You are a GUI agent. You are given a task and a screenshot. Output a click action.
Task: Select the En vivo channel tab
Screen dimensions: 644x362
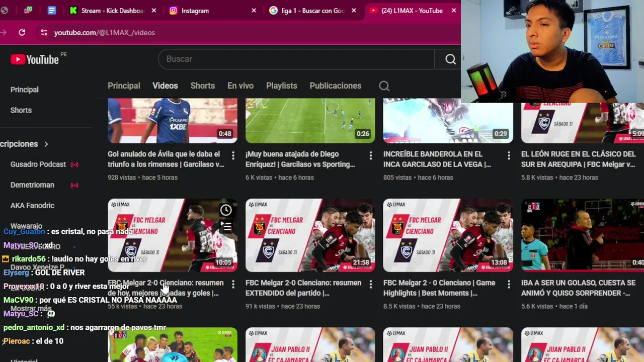[240, 86]
